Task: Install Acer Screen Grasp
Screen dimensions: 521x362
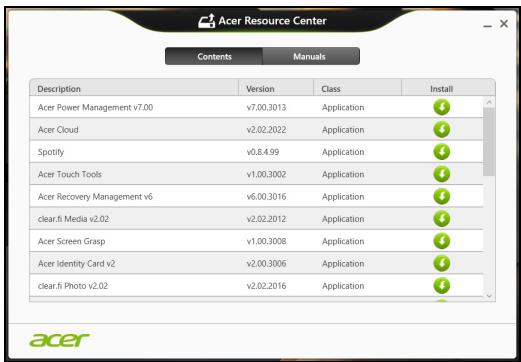Action: pyautogui.click(x=442, y=241)
